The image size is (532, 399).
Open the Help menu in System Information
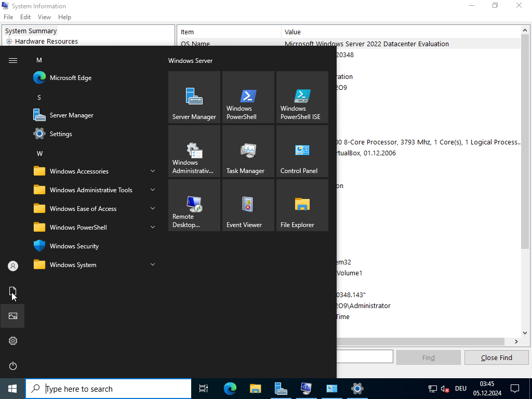click(64, 17)
